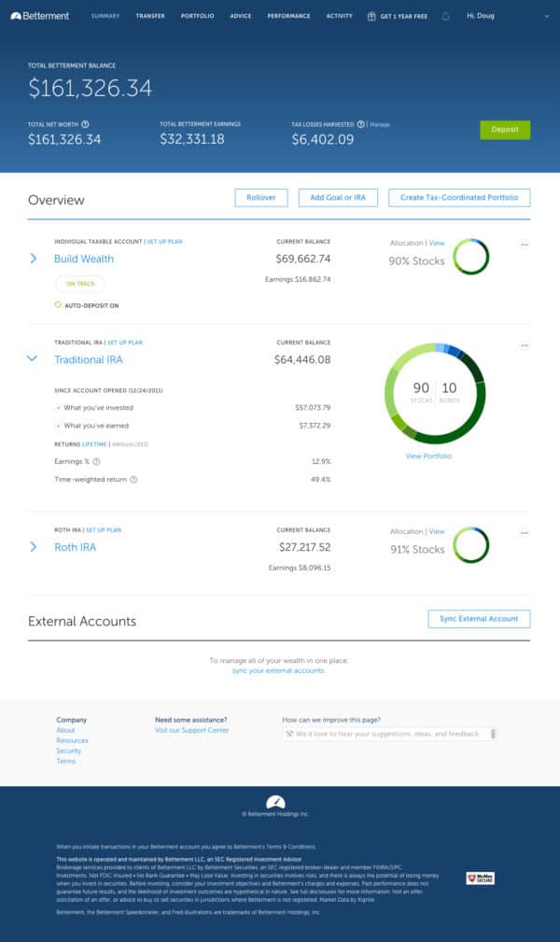This screenshot has width=560, height=942.
Task: Click Roth IRA allocation donut chart
Action: [x=470, y=545]
